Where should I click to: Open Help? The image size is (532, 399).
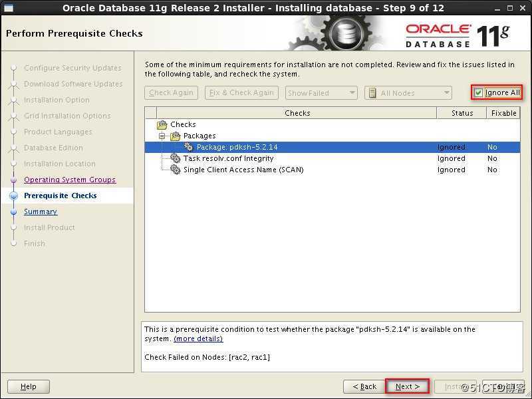[x=29, y=386]
